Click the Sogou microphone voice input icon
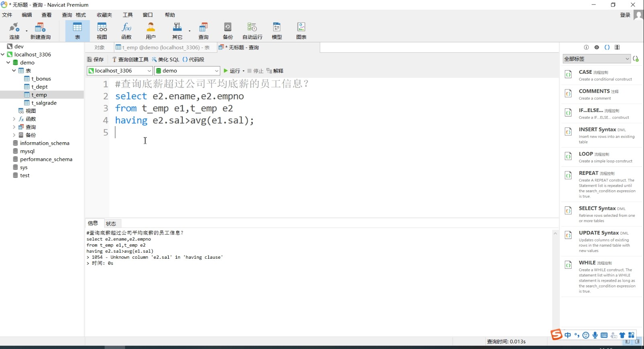Image resolution: width=644 pixels, height=349 pixels. coord(595,335)
